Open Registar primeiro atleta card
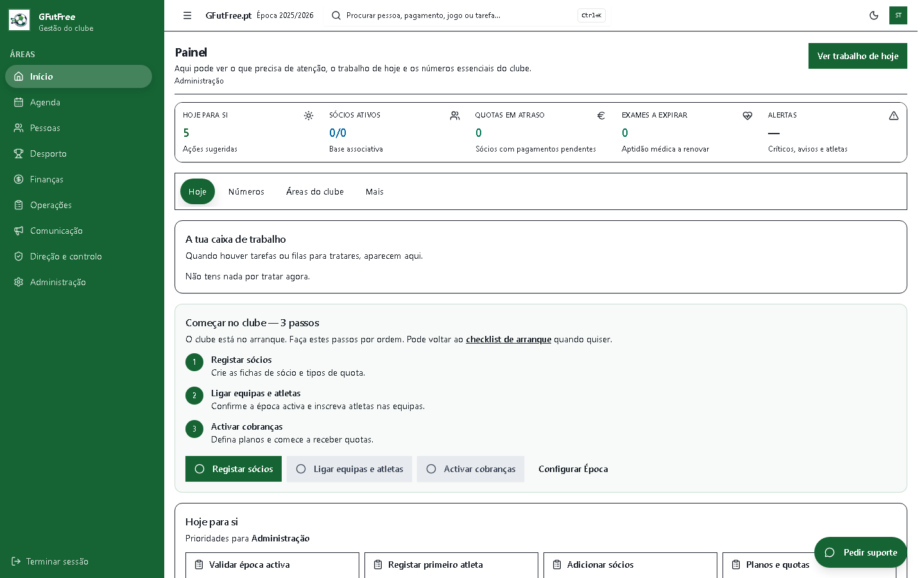Viewport: 924px width, 578px height. pyautogui.click(x=451, y=565)
